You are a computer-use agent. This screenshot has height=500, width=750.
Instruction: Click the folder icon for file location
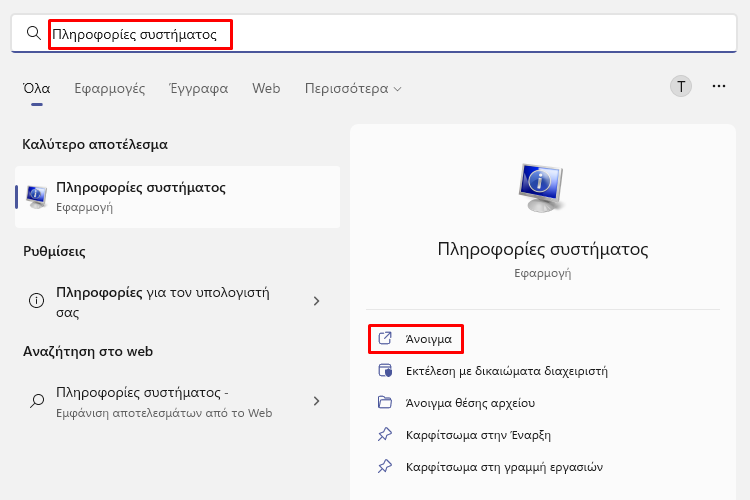385,402
